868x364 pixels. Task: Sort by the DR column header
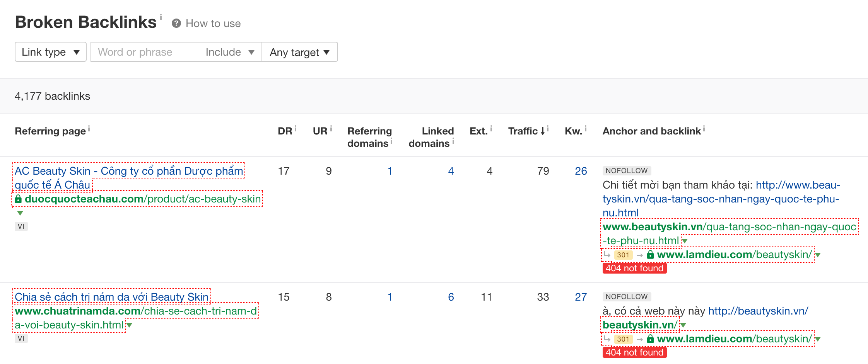tap(285, 131)
